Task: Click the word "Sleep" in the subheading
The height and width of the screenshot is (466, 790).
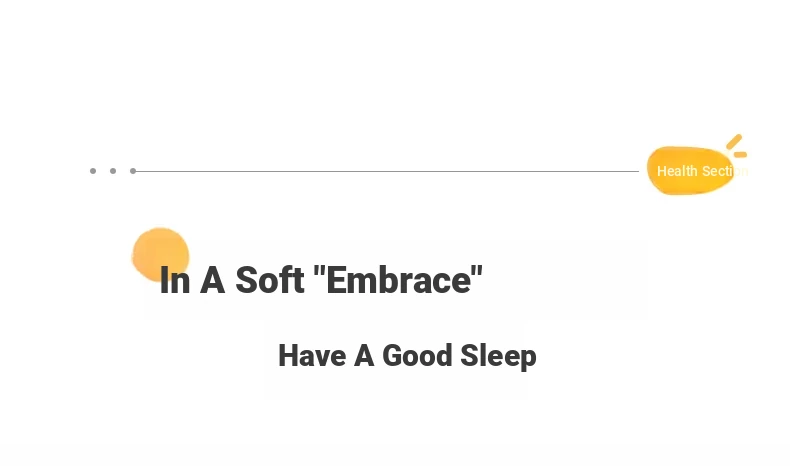Action: (x=498, y=356)
